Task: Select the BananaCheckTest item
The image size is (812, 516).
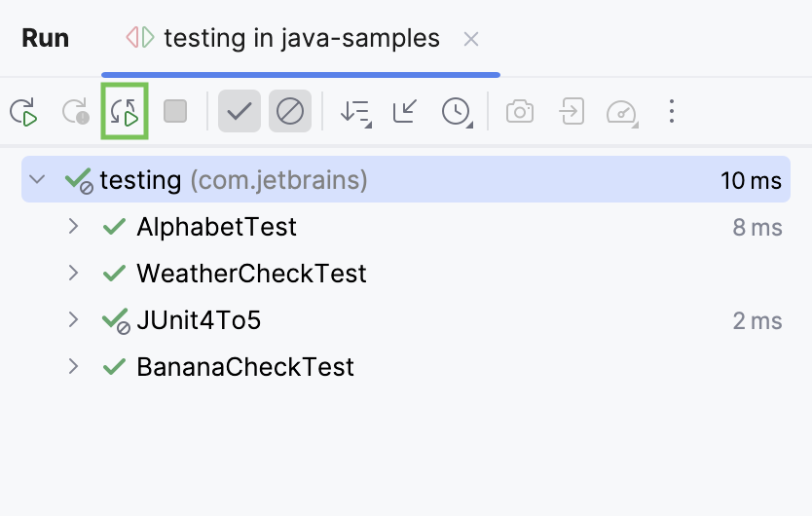Action: click(x=245, y=367)
